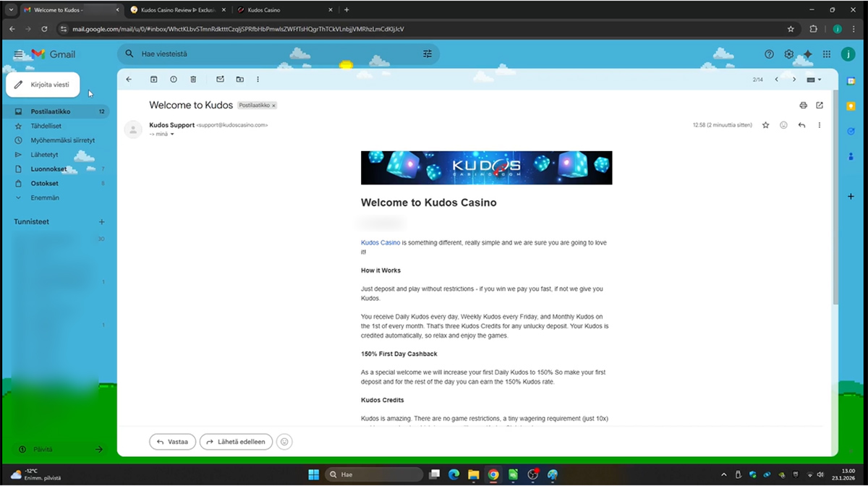Expand the Enemmän sidebar section

coord(45,197)
